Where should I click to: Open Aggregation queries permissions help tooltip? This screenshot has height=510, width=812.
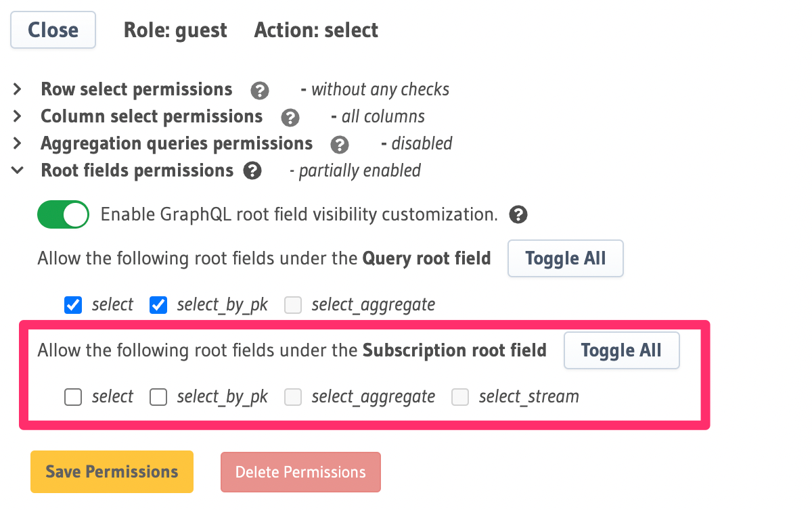click(x=340, y=144)
